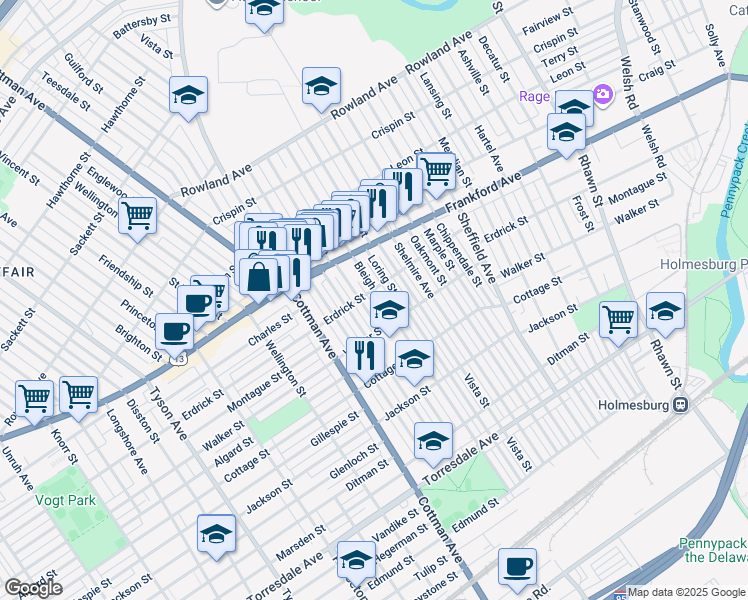Select the school marker north of Rowland Ave
The image size is (748, 600).
321,89
